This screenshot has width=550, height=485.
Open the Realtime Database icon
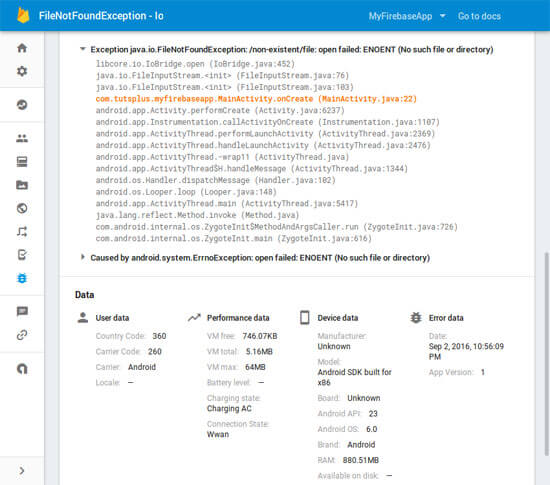coord(22,162)
